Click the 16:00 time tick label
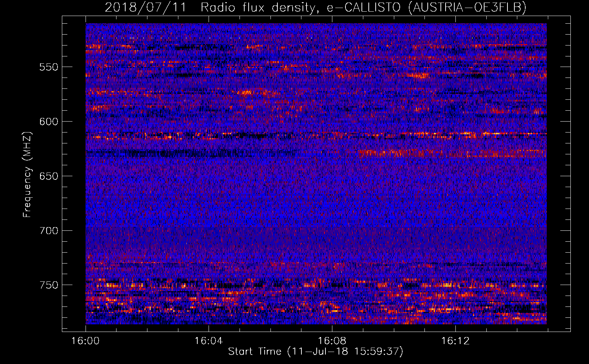The width and height of the screenshot is (589, 364). (86, 341)
